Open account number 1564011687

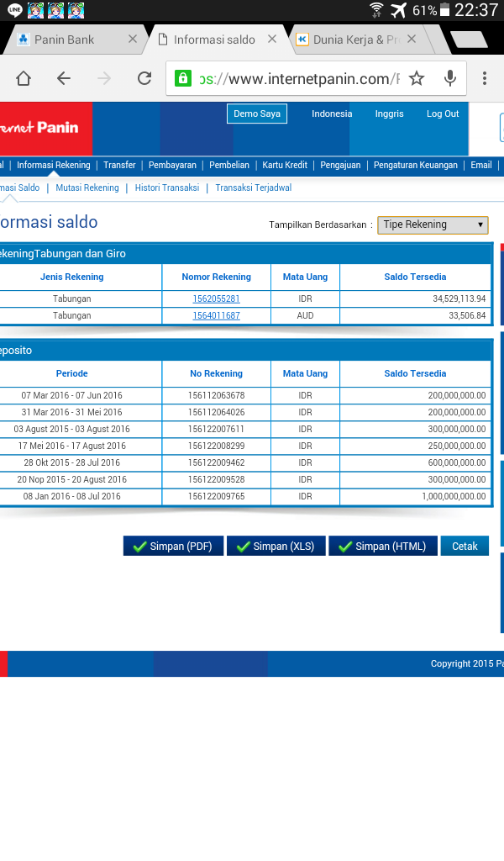[x=216, y=316]
